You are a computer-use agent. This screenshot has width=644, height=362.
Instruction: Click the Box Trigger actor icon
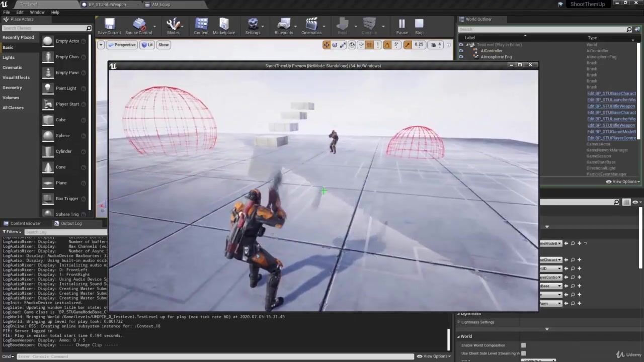pyautogui.click(x=48, y=199)
